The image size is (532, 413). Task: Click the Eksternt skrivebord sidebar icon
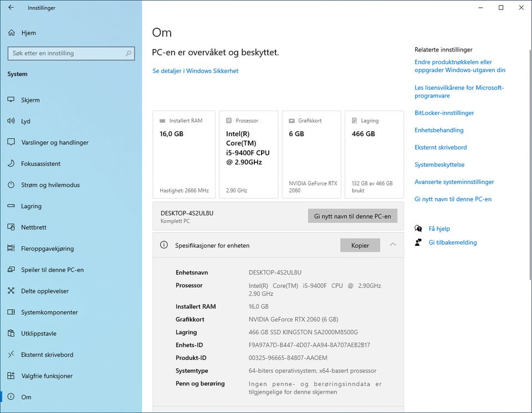[11, 354]
